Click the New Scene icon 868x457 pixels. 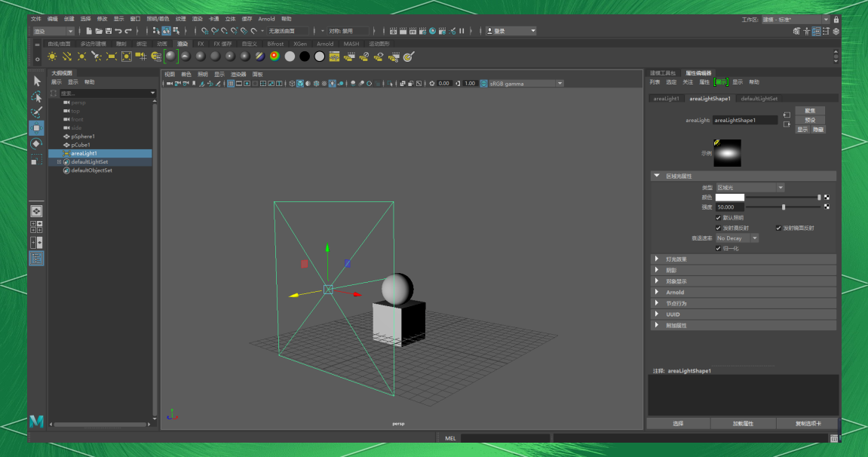pyautogui.click(x=88, y=31)
